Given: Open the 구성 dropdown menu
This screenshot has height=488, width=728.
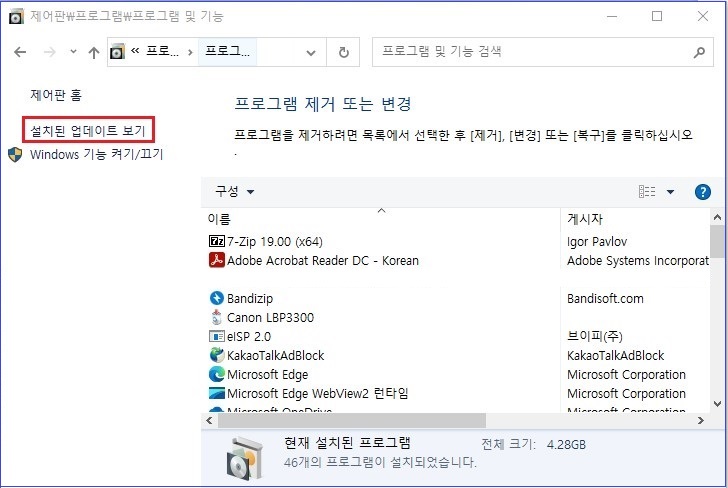Looking at the screenshot, I should [x=234, y=191].
